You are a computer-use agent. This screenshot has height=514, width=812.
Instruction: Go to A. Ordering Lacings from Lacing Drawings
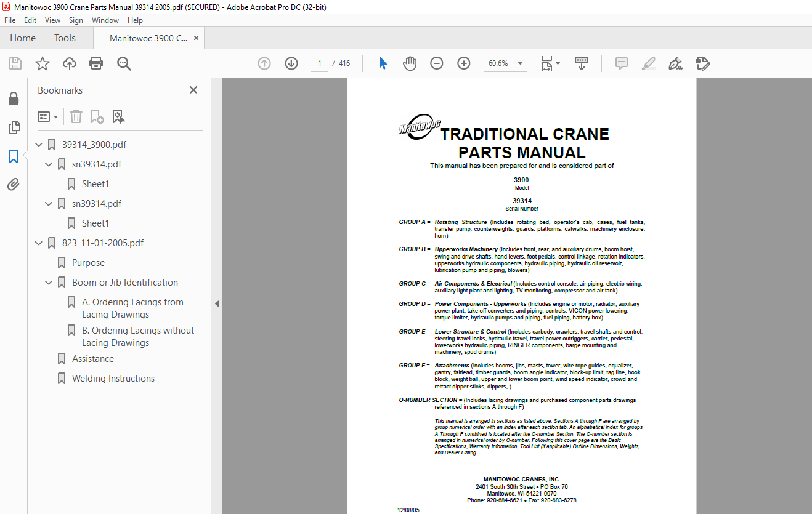(132, 308)
